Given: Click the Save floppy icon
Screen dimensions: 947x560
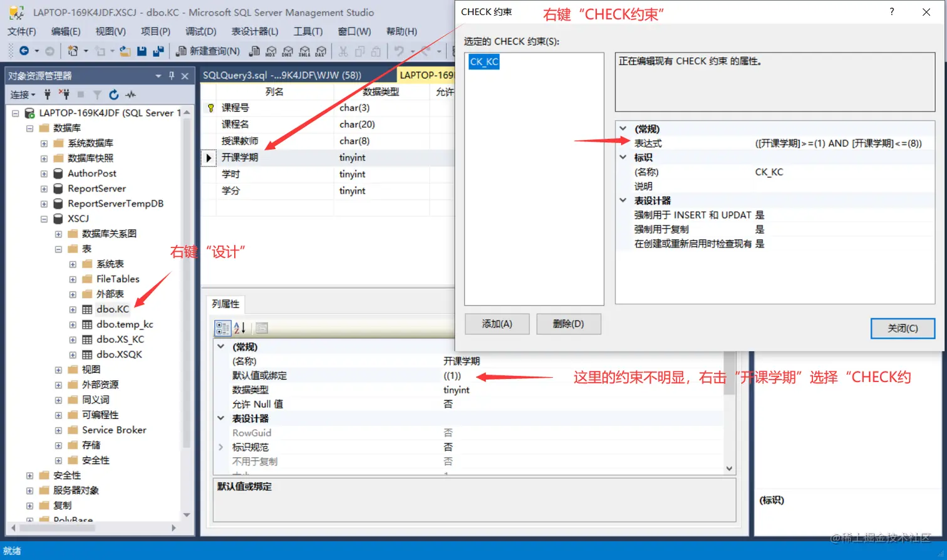Looking at the screenshot, I should coord(142,51).
